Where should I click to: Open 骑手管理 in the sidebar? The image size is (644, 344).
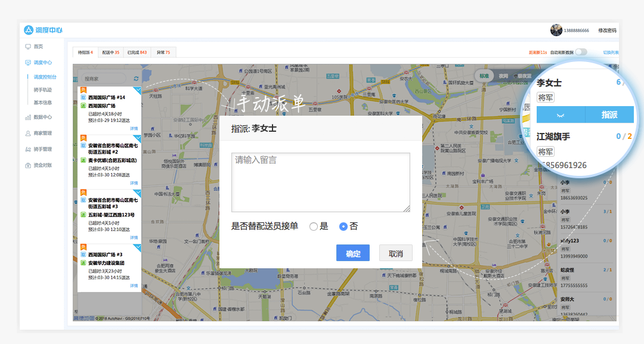[x=42, y=149]
